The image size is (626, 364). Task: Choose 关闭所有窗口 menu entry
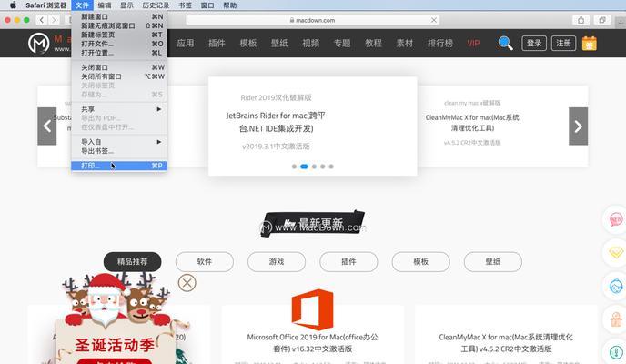[119, 76]
